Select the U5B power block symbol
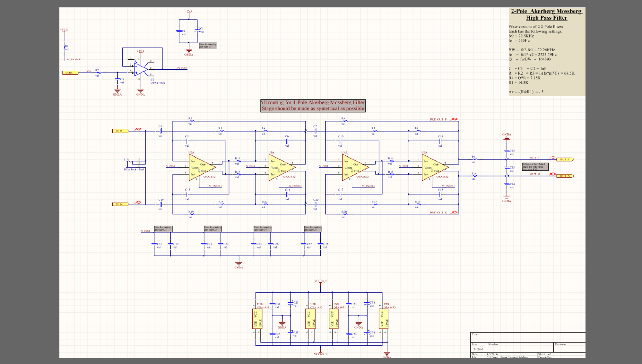The width and height of the screenshot is (642, 364). (x=384, y=319)
